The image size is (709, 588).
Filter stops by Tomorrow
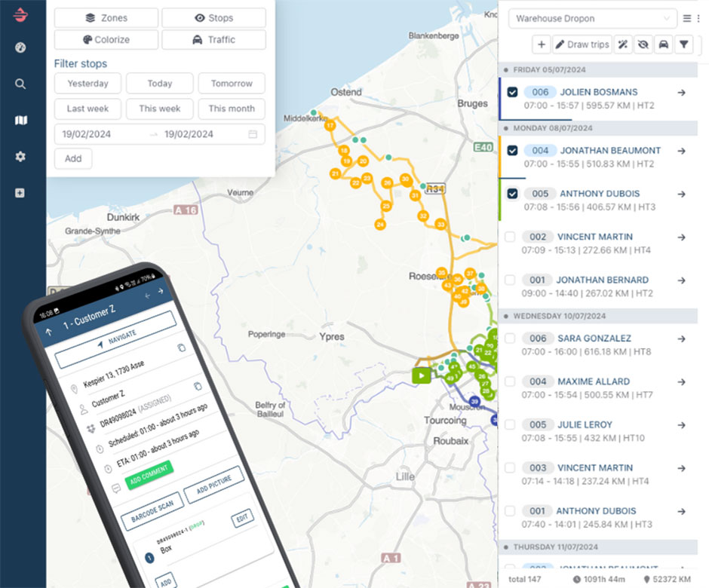coord(232,84)
